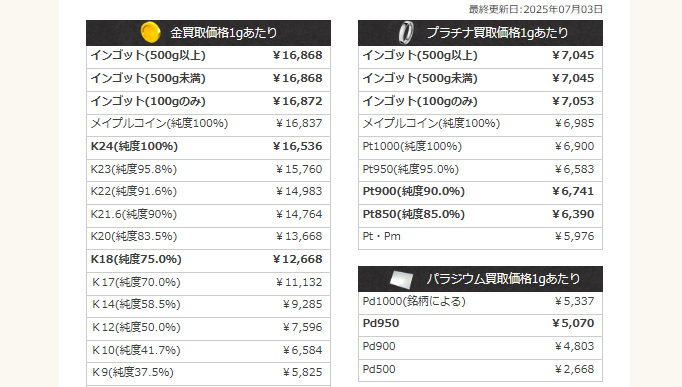Select the パラジウム買取価格1gあたり header

[x=480, y=279]
